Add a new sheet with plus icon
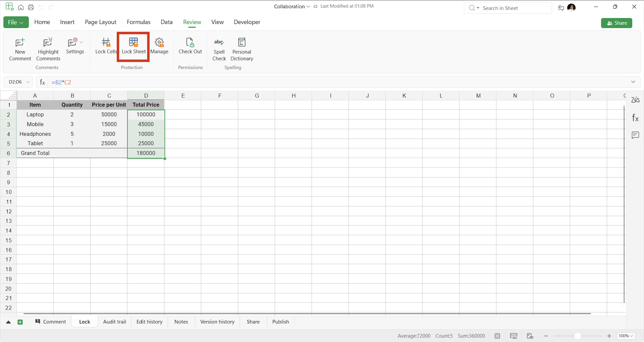 pyautogui.click(x=20, y=322)
